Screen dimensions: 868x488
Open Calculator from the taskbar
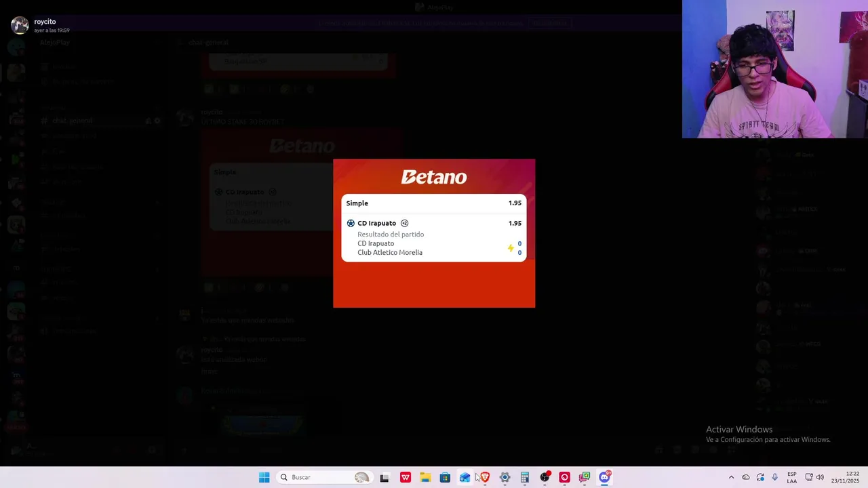(524, 477)
